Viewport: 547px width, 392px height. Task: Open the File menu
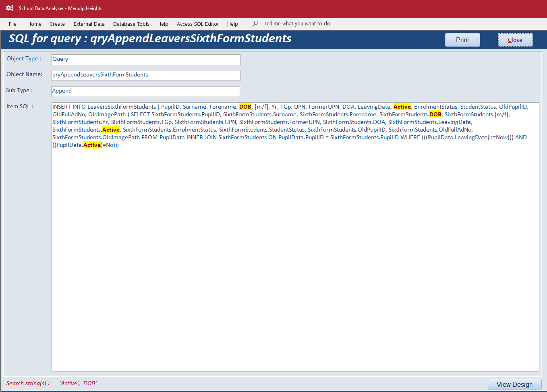13,24
